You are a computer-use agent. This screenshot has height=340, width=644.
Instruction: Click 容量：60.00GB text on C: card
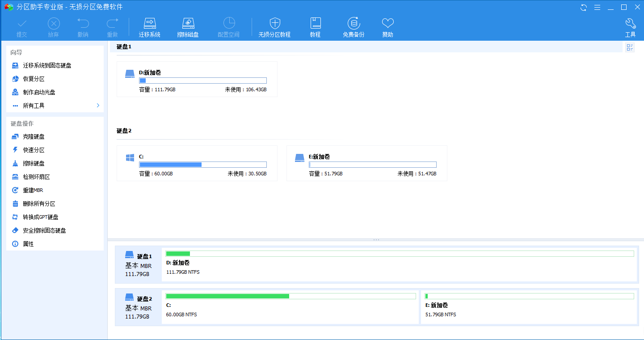click(x=156, y=174)
